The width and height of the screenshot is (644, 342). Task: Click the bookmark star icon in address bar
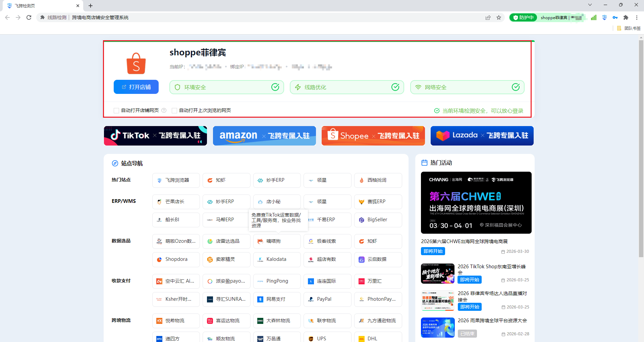point(499,17)
